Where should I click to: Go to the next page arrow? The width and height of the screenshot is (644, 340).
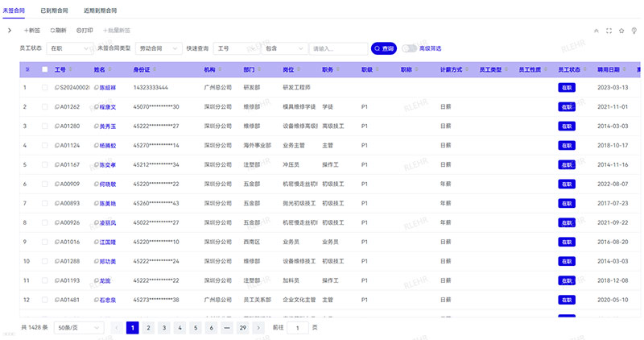point(258,328)
